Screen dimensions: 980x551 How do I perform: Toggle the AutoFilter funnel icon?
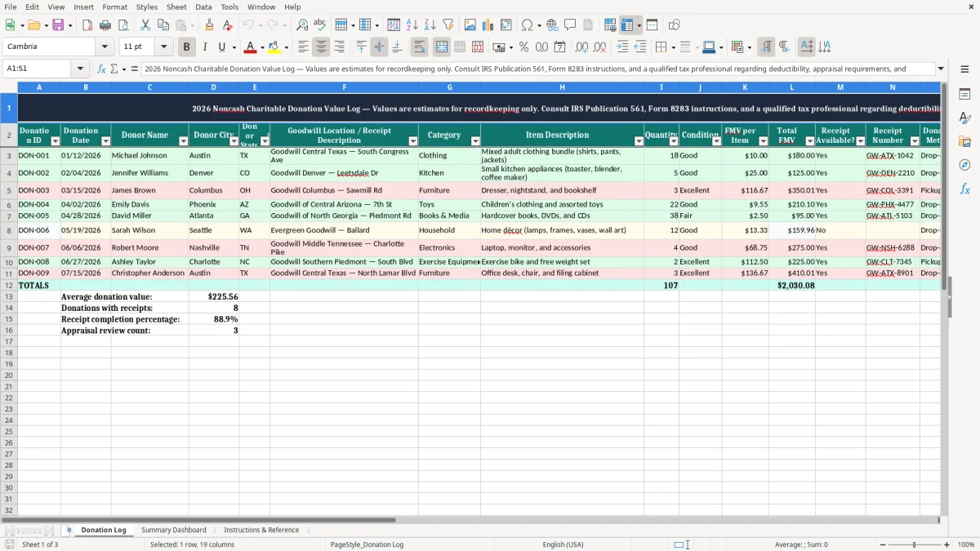(x=448, y=25)
